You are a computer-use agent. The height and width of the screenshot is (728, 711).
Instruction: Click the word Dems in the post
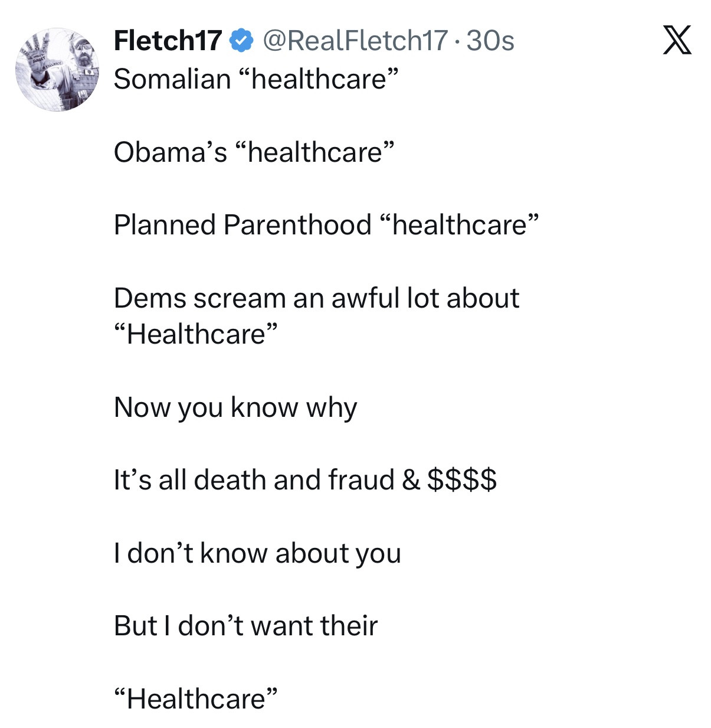tap(149, 298)
